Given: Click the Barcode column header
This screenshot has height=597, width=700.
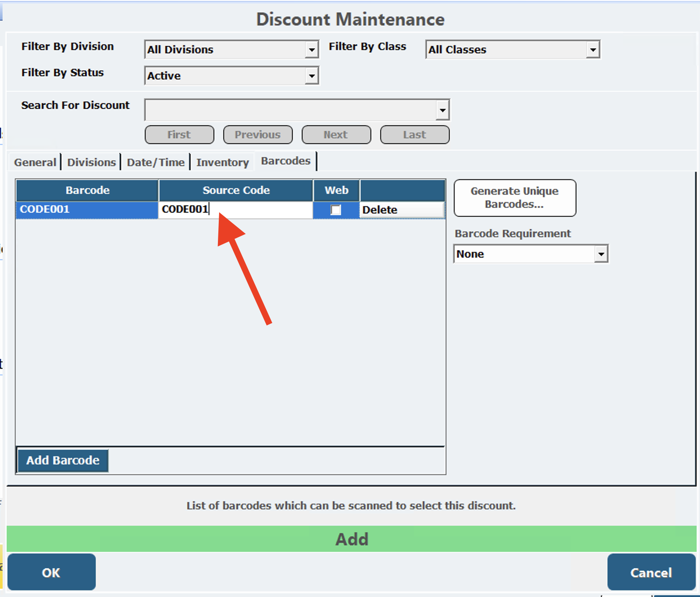Looking at the screenshot, I should (87, 190).
